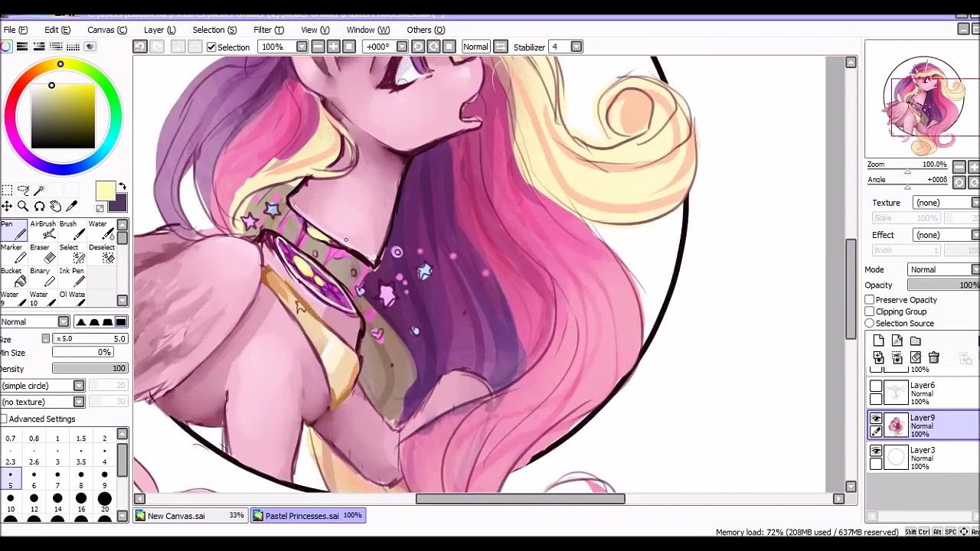
Task: Select the AirBrush tool
Action: coord(43,230)
